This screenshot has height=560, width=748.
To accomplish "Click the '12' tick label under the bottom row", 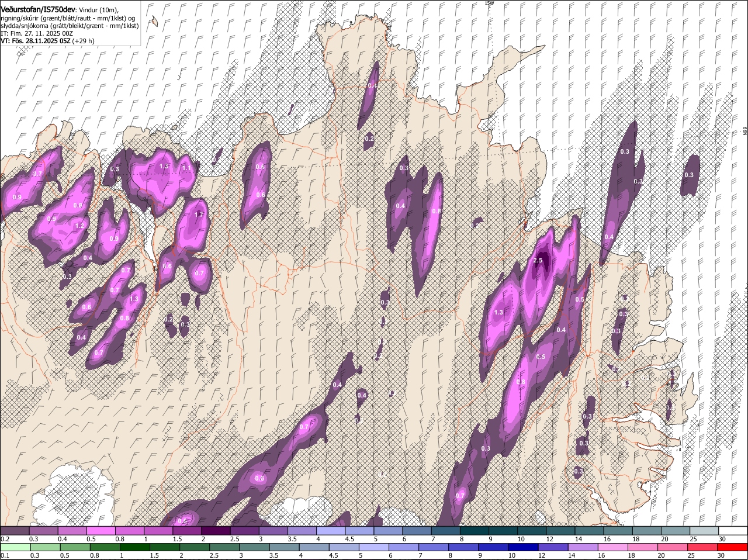I will pyautogui.click(x=542, y=555).
